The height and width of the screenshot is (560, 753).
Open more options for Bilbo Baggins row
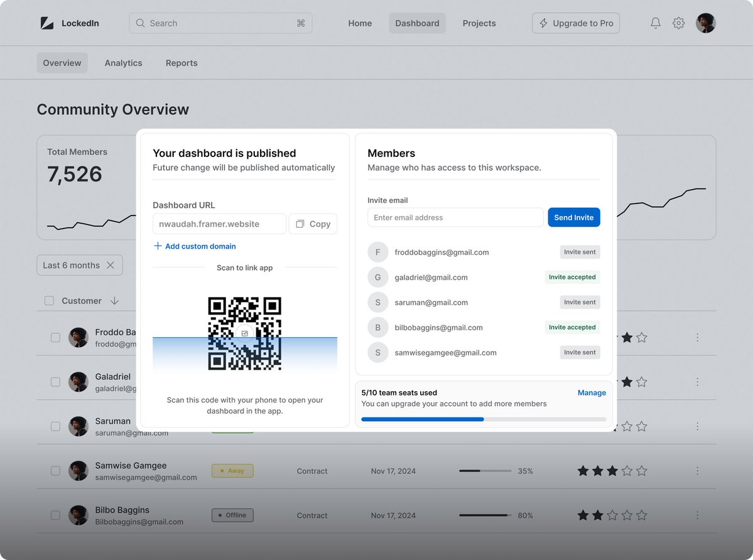[697, 515]
